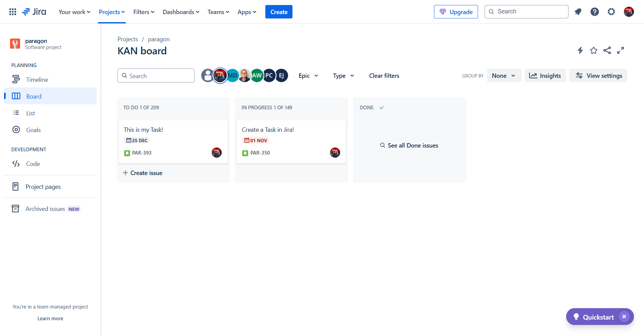Expand the Epic filter dropdown
The width and height of the screenshot is (644, 335).
click(308, 75)
